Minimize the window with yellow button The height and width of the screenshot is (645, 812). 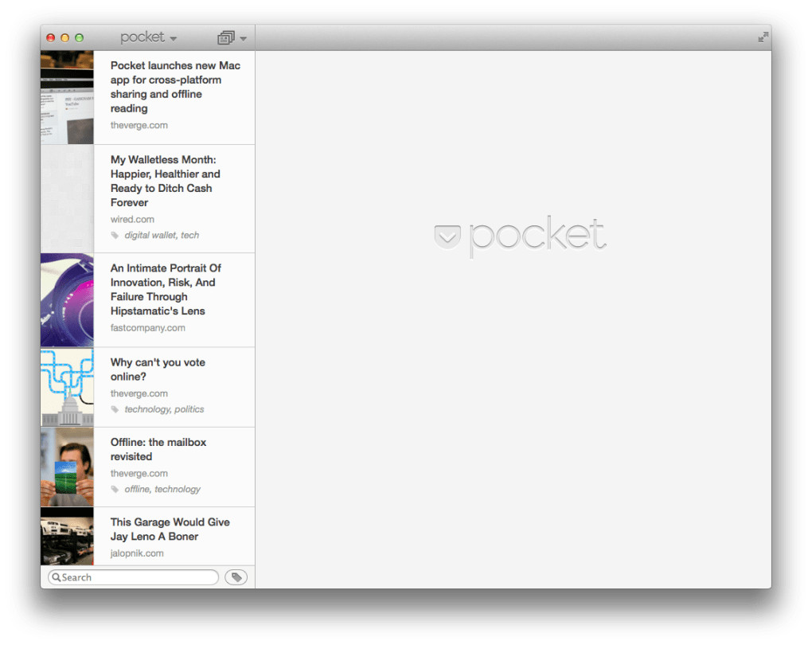(x=64, y=37)
